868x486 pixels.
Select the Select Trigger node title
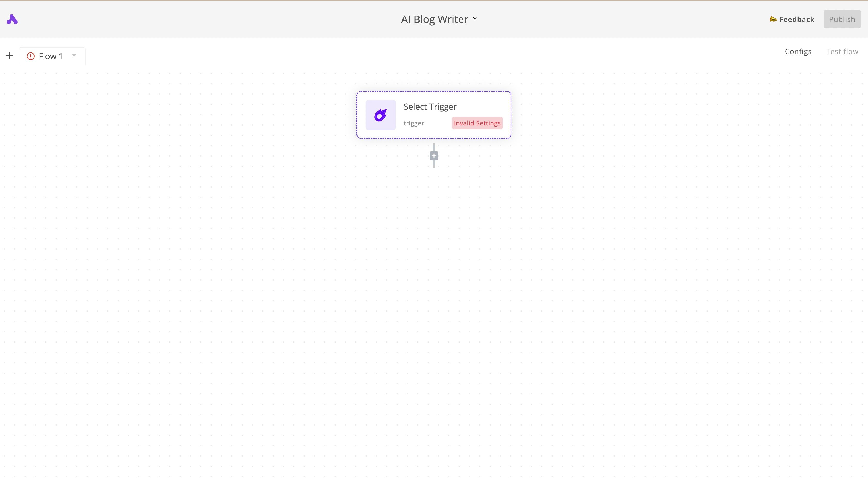coord(430,107)
